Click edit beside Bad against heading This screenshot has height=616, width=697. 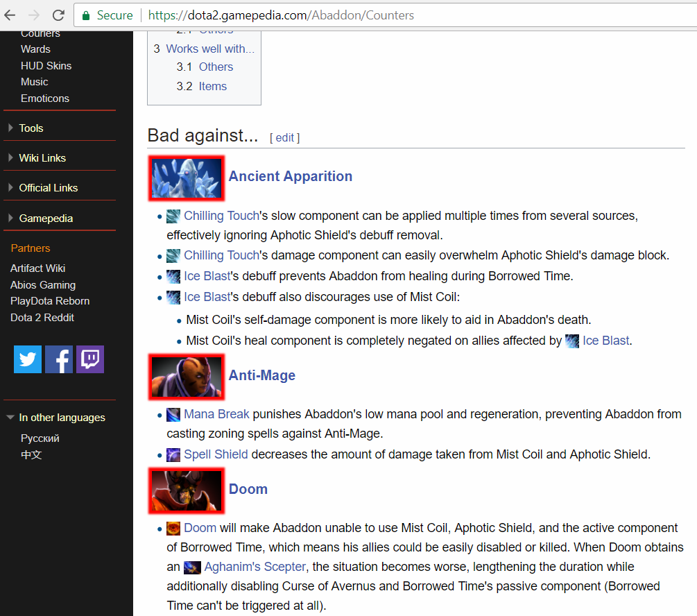coord(284,138)
